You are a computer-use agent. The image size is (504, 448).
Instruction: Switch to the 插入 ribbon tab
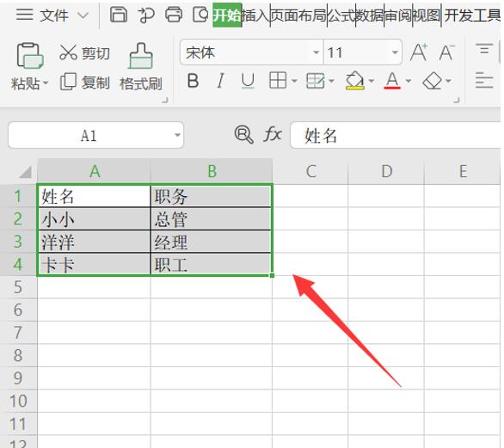(255, 15)
